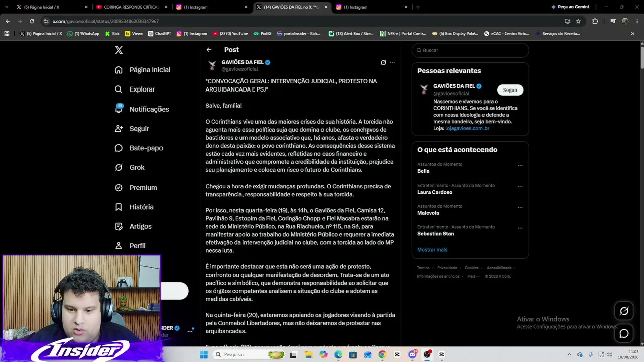The width and height of the screenshot is (644, 362).
Task: Open the PixGG bookmark
Action: pos(262,34)
